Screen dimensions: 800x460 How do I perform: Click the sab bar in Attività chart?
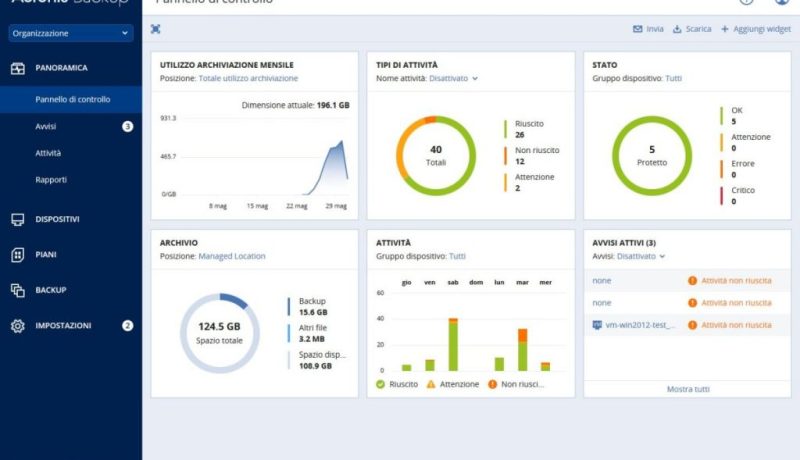click(453, 344)
